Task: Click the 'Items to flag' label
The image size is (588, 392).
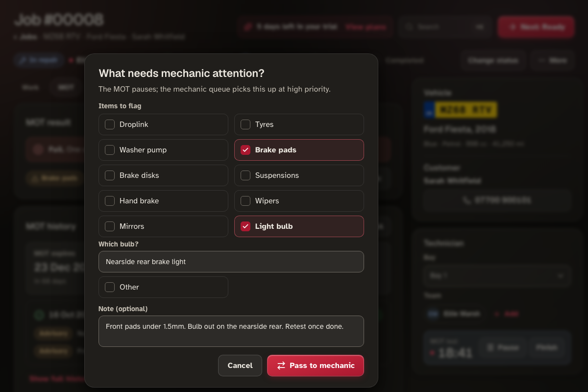Action: pos(120,106)
